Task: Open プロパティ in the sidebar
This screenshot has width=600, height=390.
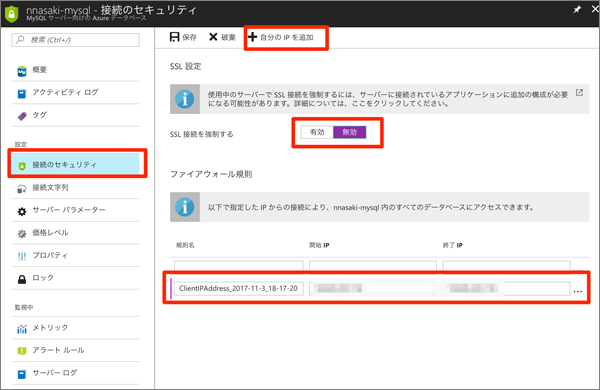Action: click(x=75, y=255)
